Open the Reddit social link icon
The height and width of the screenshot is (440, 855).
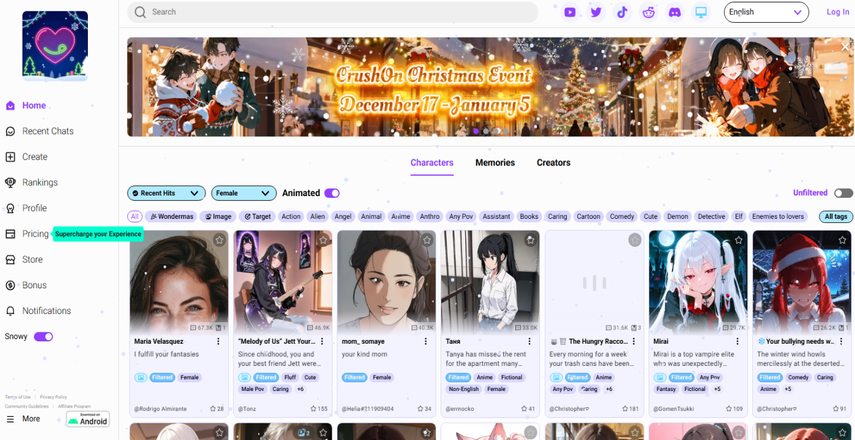[649, 12]
